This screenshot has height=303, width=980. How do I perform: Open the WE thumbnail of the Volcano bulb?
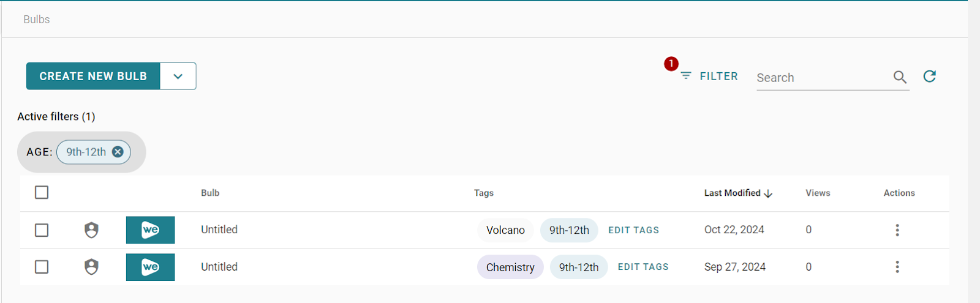point(150,230)
